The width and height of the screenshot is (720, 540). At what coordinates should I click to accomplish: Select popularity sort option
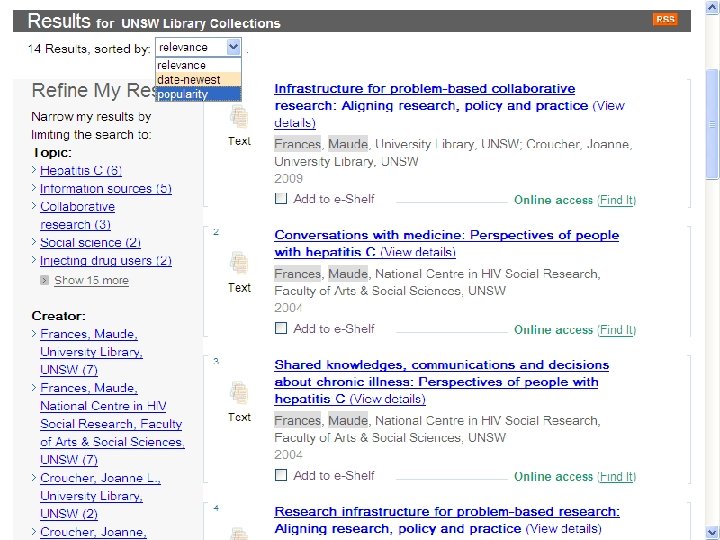[198, 94]
